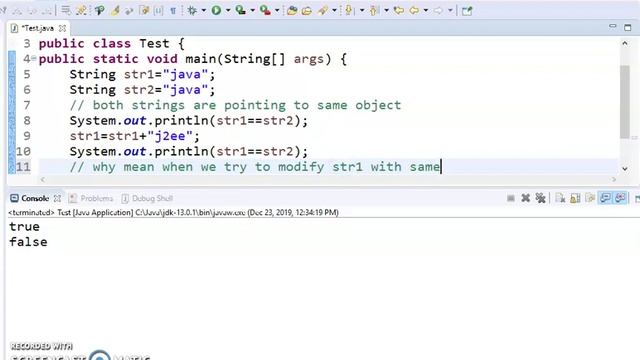Click the Pin Editor icon in toolbar
The image size is (640, 360).
pos(467,11)
